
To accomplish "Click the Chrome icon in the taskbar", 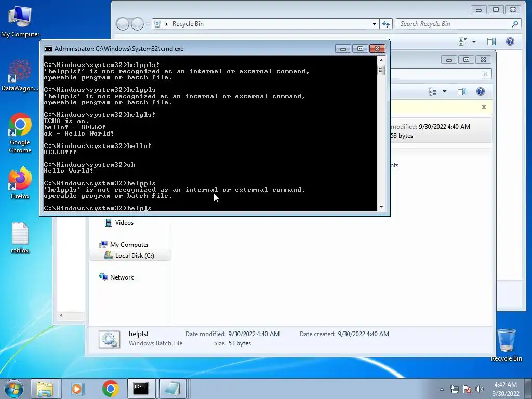I will [x=110, y=389].
